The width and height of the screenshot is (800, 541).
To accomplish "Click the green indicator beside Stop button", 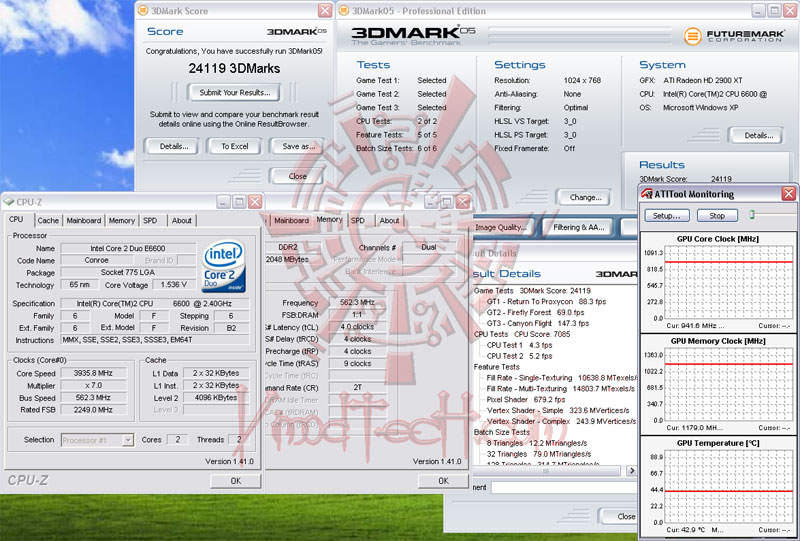I will click(752, 215).
